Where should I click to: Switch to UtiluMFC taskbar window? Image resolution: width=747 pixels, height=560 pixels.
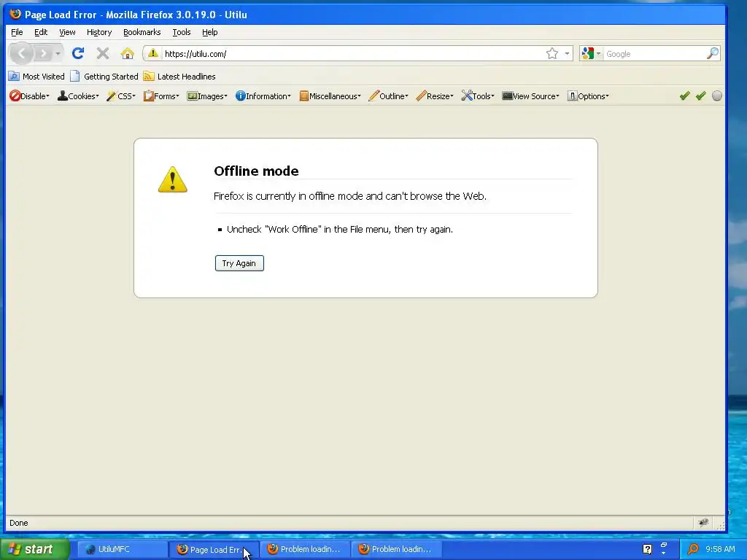click(122, 549)
